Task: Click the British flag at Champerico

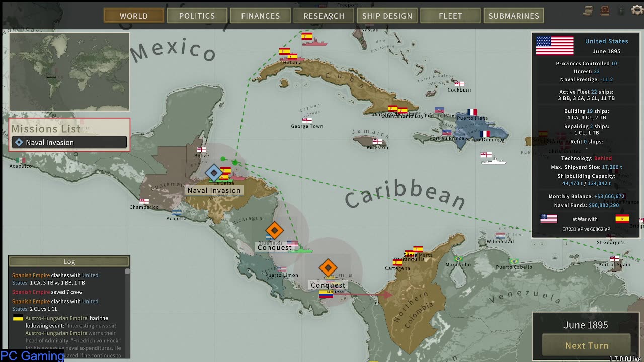Action: [144, 201]
